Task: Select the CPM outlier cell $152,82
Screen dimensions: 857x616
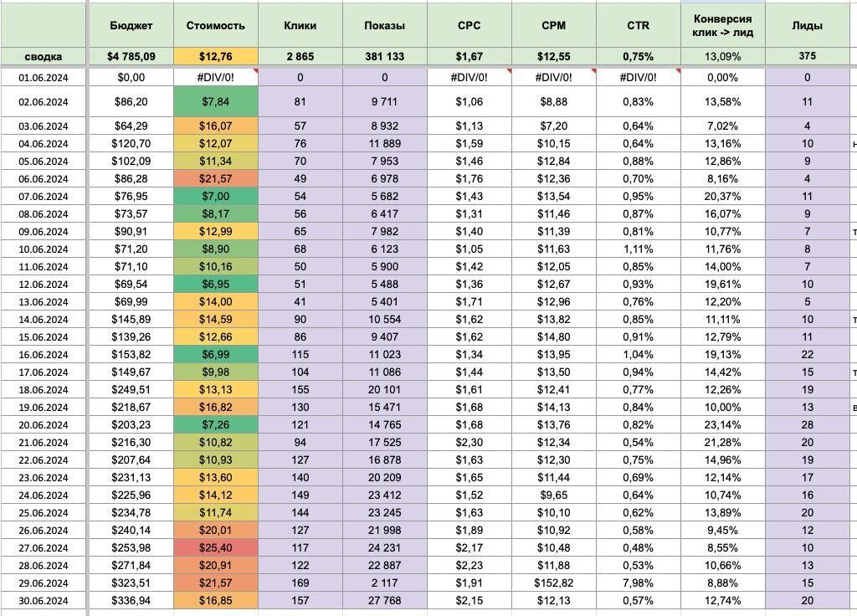Action: point(554,583)
